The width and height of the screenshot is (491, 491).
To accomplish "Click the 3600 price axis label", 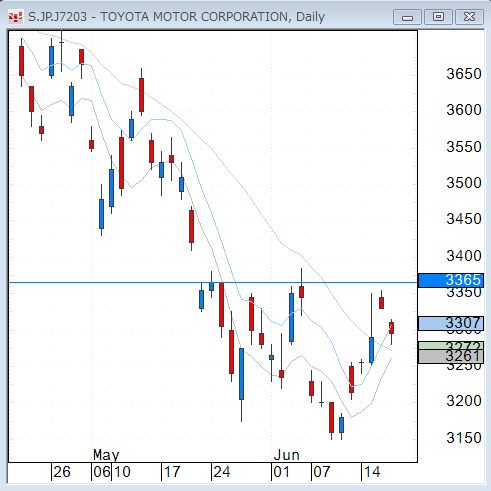I will (464, 110).
